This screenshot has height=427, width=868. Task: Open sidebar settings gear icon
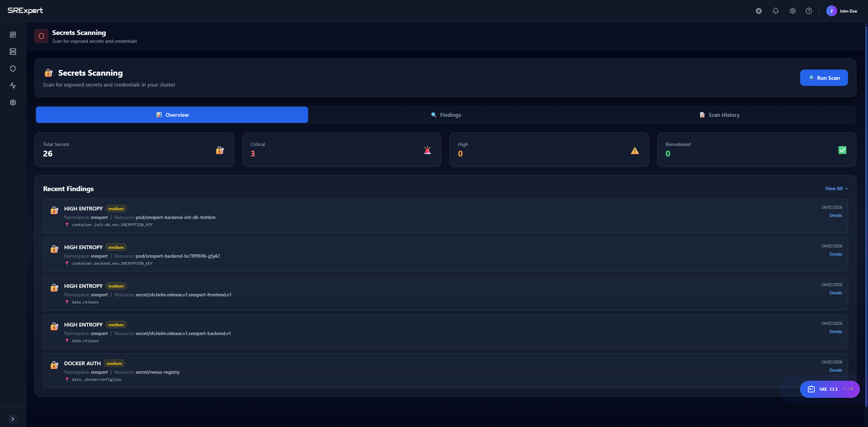pyautogui.click(x=13, y=102)
